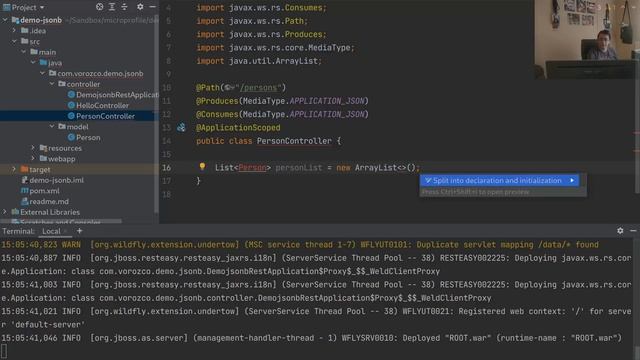The width and height of the screenshot is (640, 360).
Task: Click the HelloController class icon
Action: point(71,105)
